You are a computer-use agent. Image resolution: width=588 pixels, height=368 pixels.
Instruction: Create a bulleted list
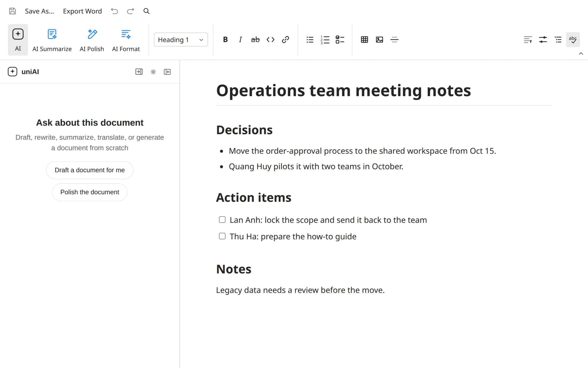(310, 39)
